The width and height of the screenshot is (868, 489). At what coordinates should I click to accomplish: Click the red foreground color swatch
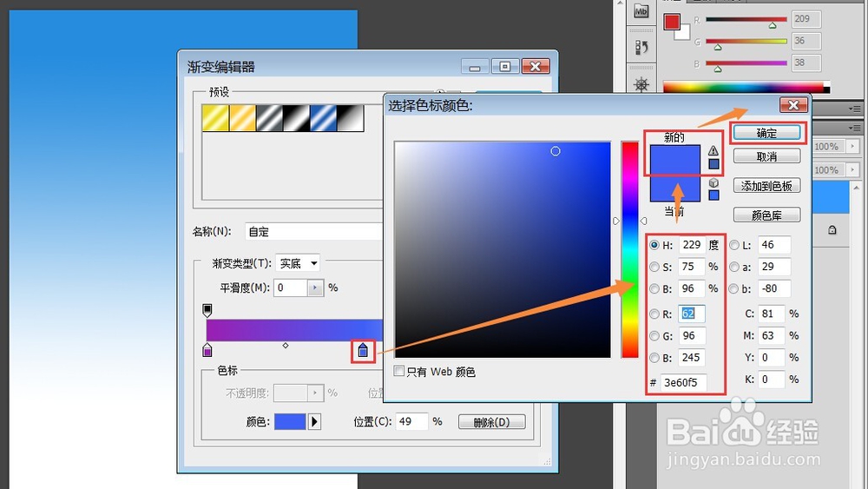[x=672, y=22]
